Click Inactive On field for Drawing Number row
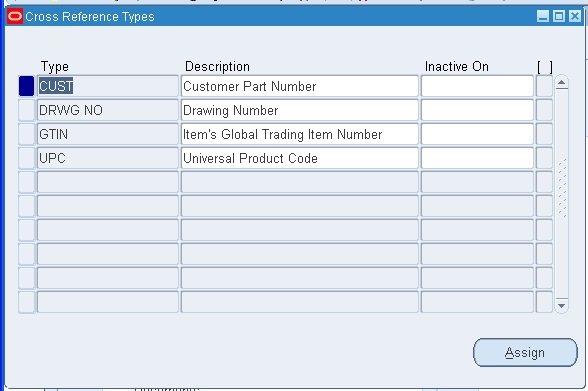This screenshot has height=391, width=588. pyautogui.click(x=477, y=110)
